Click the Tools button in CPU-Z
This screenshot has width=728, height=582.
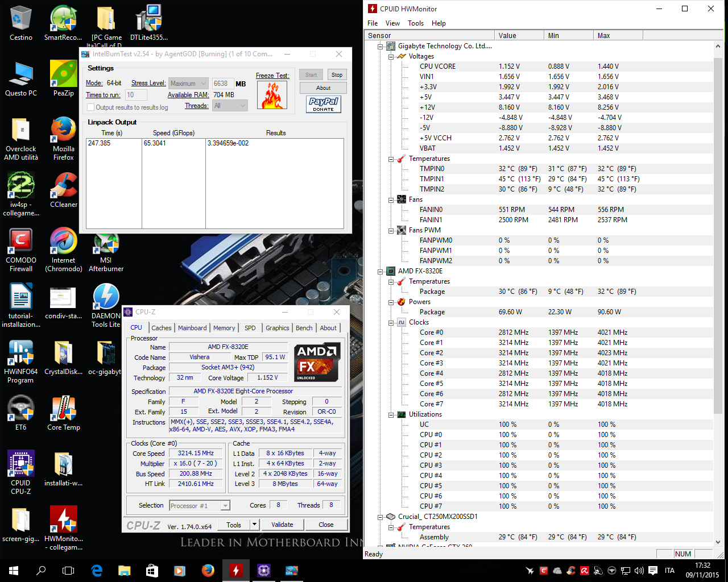pos(234,525)
